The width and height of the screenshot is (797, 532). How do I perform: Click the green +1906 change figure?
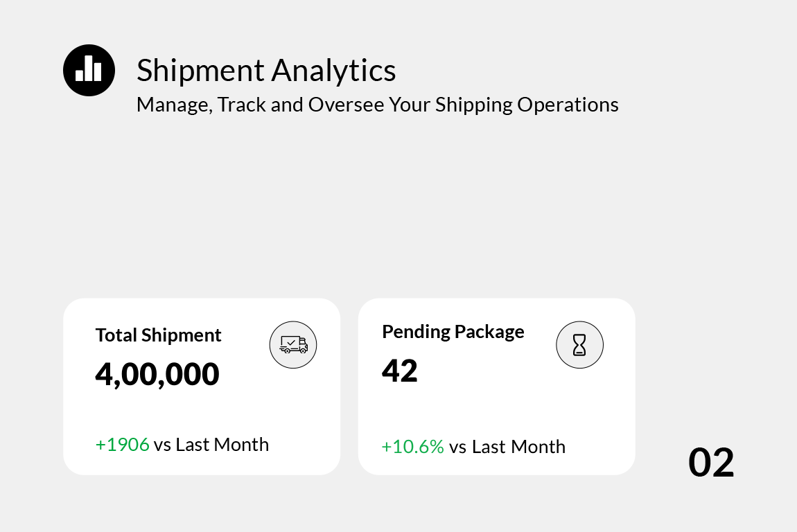point(123,444)
